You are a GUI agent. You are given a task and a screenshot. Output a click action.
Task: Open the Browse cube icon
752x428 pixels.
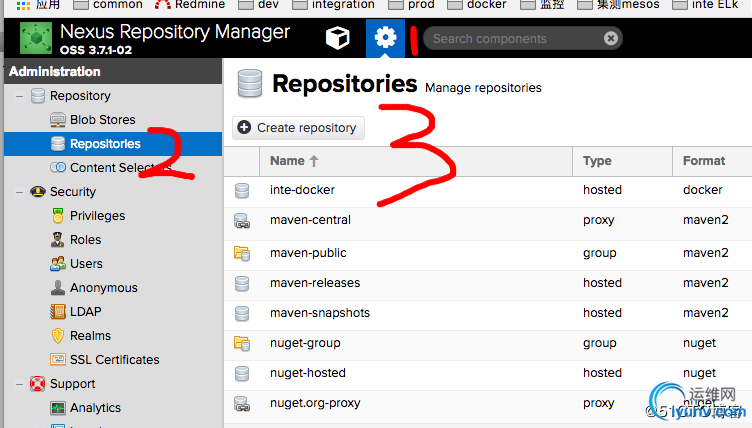pos(338,38)
